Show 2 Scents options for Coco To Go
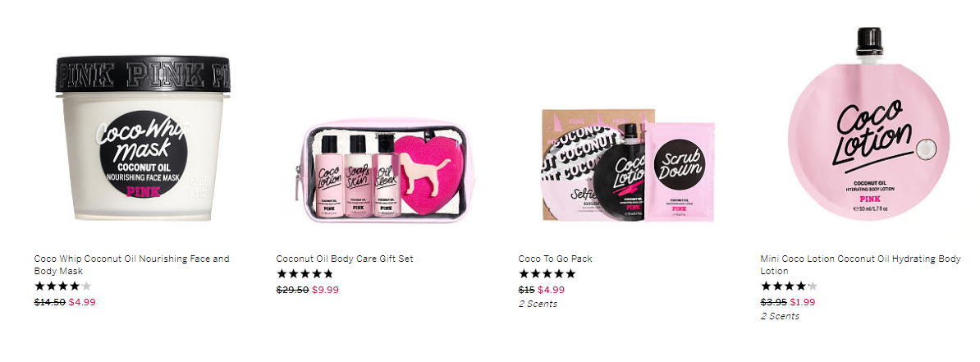 click(538, 304)
